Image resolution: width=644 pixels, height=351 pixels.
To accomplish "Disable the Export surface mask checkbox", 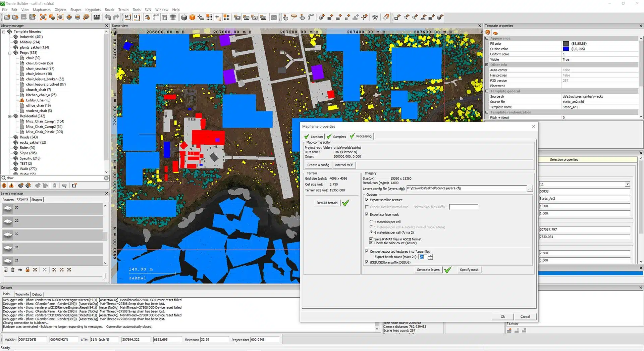I will [x=367, y=214].
